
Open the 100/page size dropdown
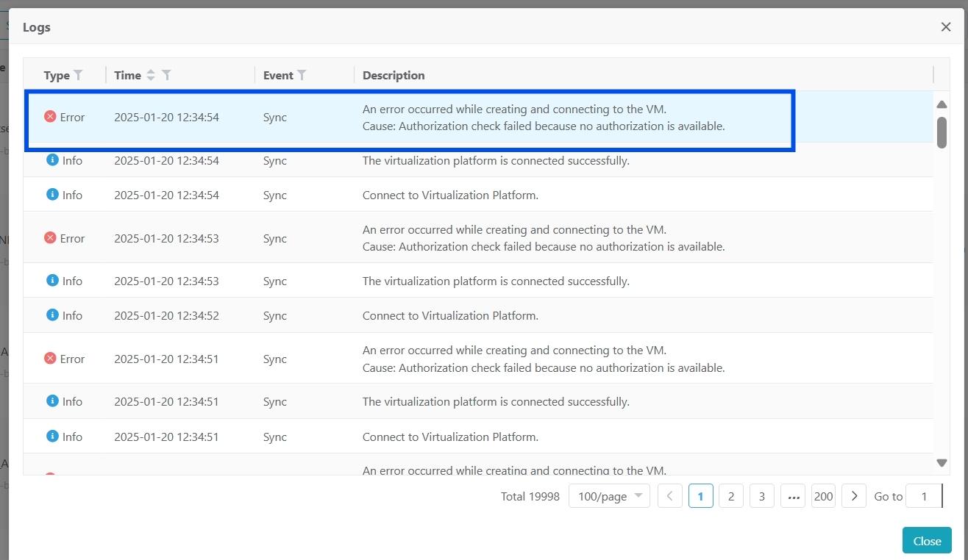(x=609, y=496)
